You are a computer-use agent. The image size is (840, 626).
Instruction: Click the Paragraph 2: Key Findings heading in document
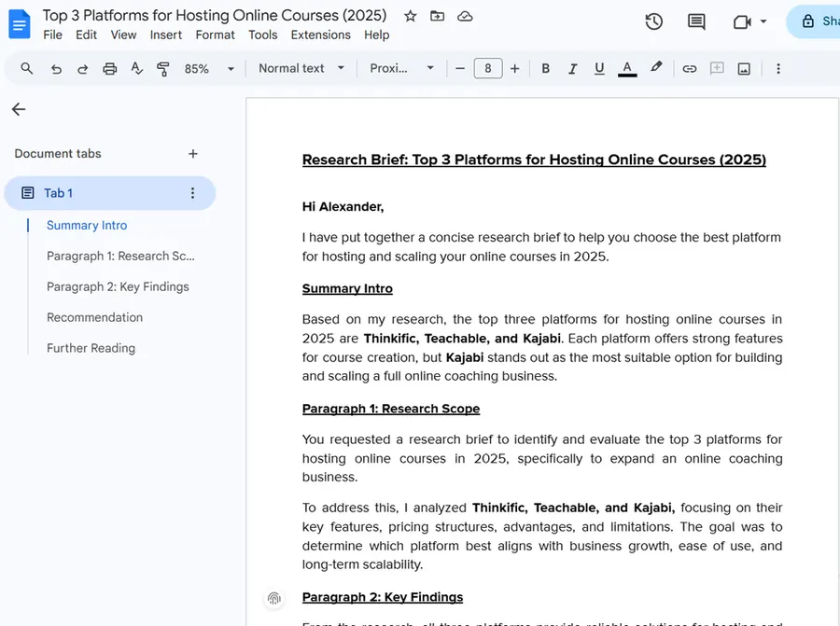pos(383,597)
